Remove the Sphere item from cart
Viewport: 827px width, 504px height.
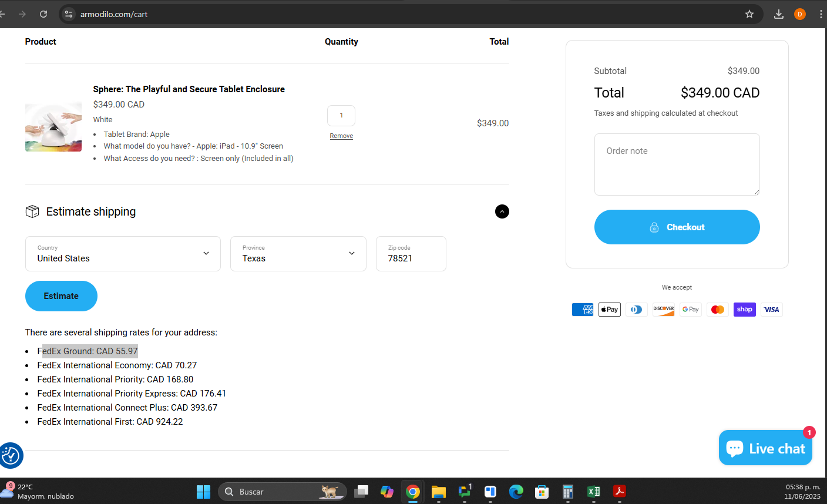[341, 136]
